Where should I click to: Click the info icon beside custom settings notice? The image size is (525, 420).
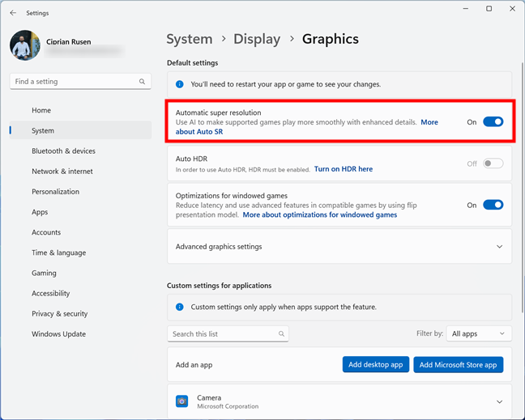point(180,307)
